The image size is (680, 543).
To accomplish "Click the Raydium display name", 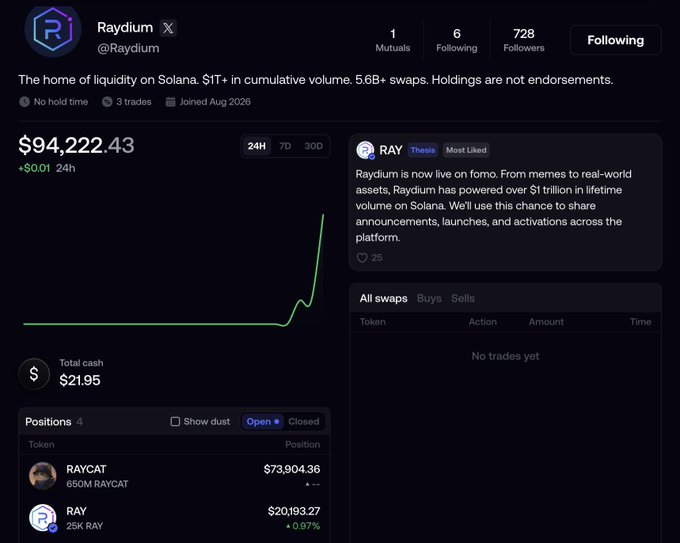I will [125, 27].
